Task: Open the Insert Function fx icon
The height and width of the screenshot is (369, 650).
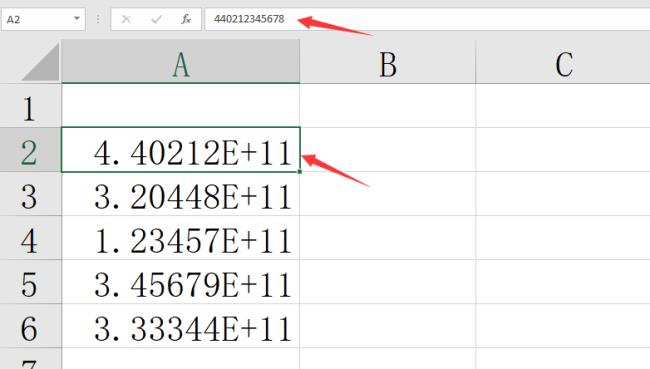Action: point(186,19)
